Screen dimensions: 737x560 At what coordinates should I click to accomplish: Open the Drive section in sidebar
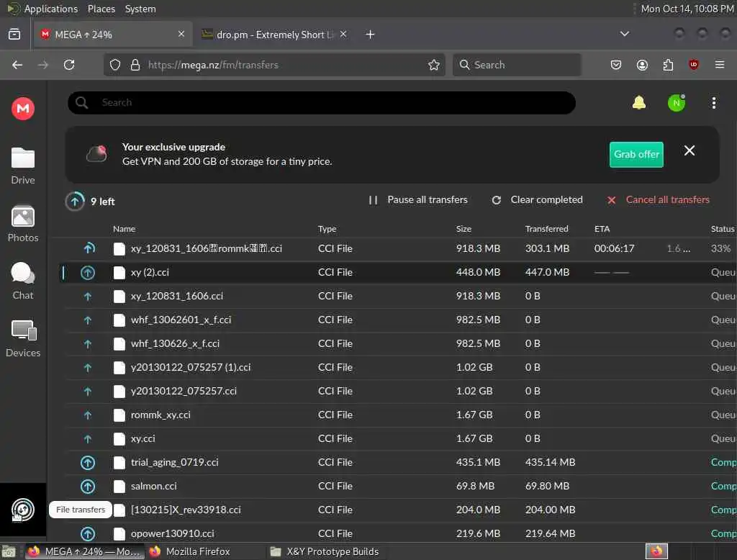pyautogui.click(x=22, y=166)
